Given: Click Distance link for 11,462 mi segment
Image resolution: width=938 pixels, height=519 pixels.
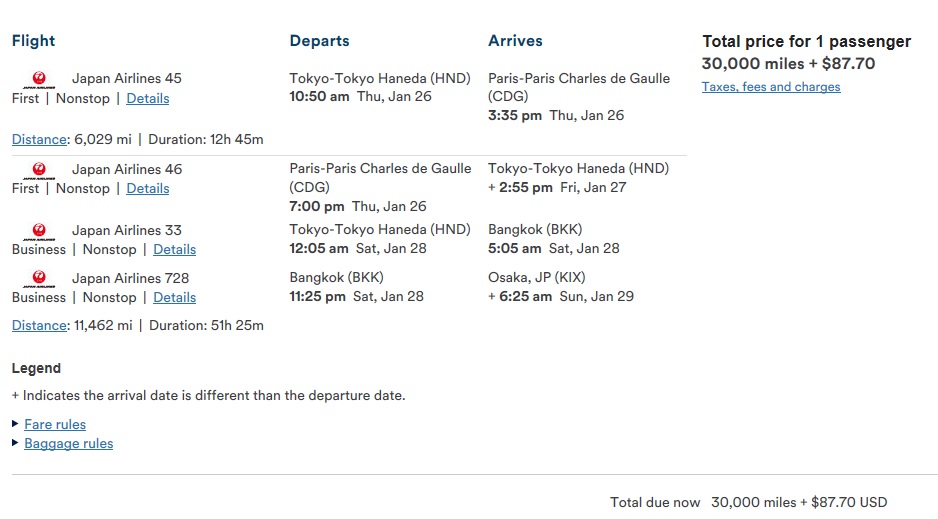Looking at the screenshot, I should pyautogui.click(x=39, y=325).
